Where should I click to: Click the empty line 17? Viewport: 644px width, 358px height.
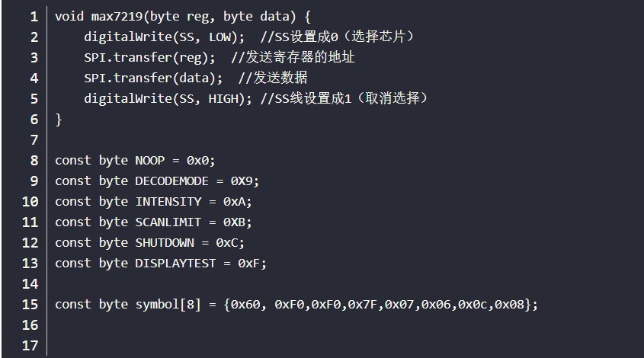pos(345,346)
